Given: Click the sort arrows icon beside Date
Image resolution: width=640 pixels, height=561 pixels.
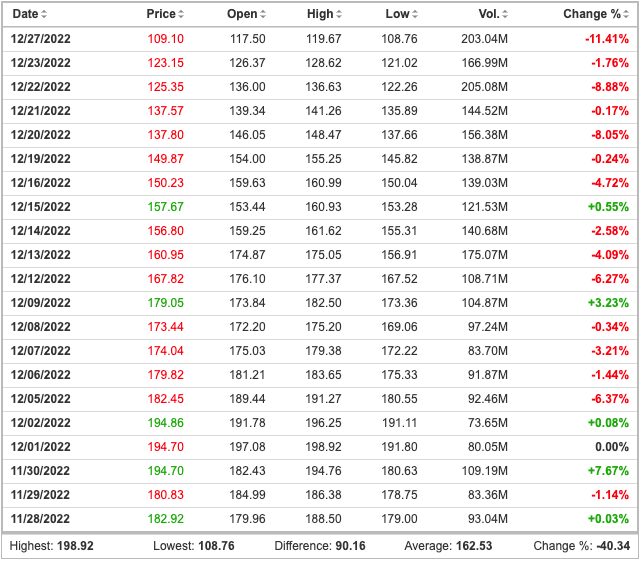Looking at the screenshot, I should pos(44,14).
